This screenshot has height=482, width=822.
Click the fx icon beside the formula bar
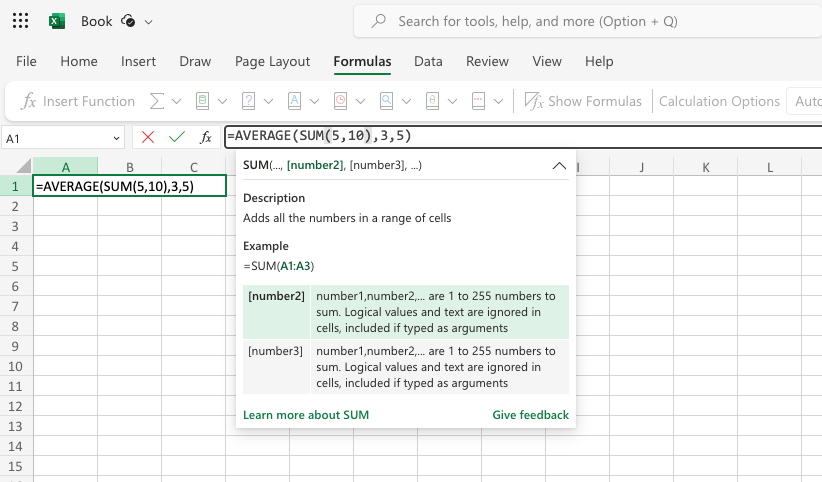pos(206,137)
